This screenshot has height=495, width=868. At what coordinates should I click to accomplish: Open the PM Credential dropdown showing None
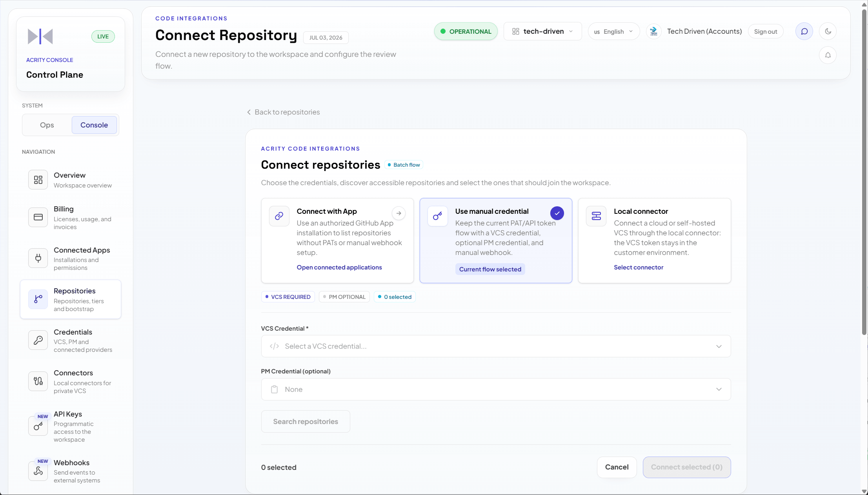pos(496,389)
